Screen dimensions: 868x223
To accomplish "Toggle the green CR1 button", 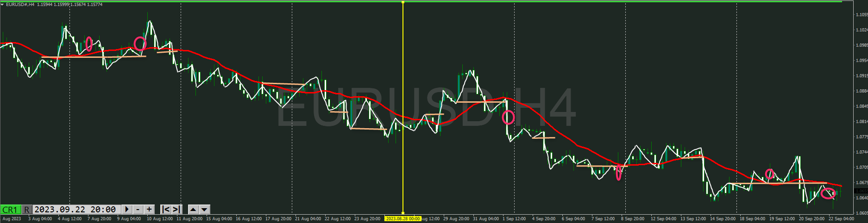I will [10, 210].
